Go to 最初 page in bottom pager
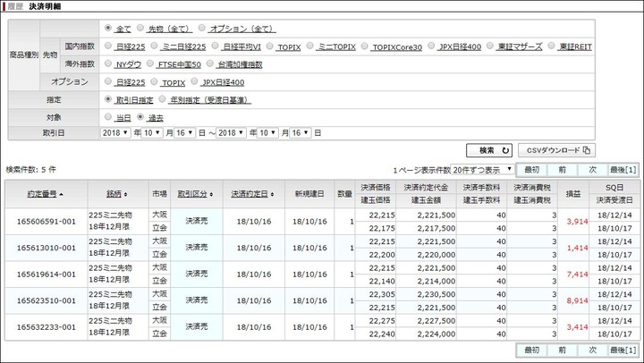Image resolution: width=644 pixels, height=363 pixels. (x=532, y=350)
